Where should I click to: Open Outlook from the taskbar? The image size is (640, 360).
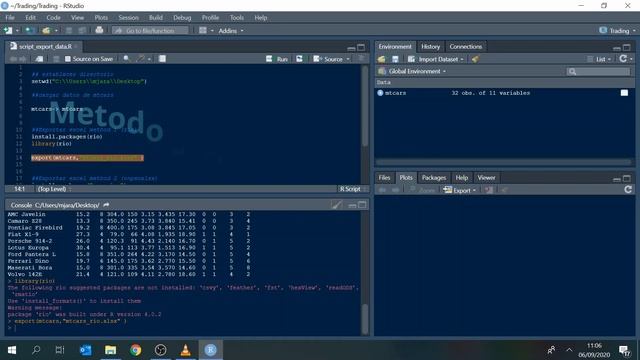click(x=86, y=350)
